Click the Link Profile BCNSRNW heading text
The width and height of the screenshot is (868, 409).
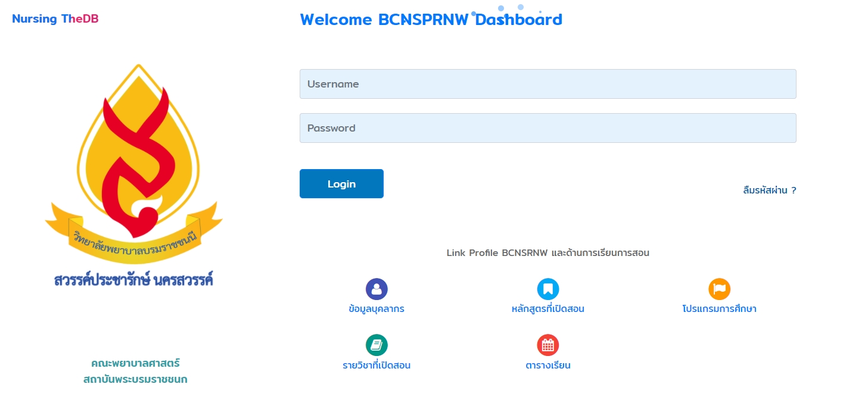548,252
